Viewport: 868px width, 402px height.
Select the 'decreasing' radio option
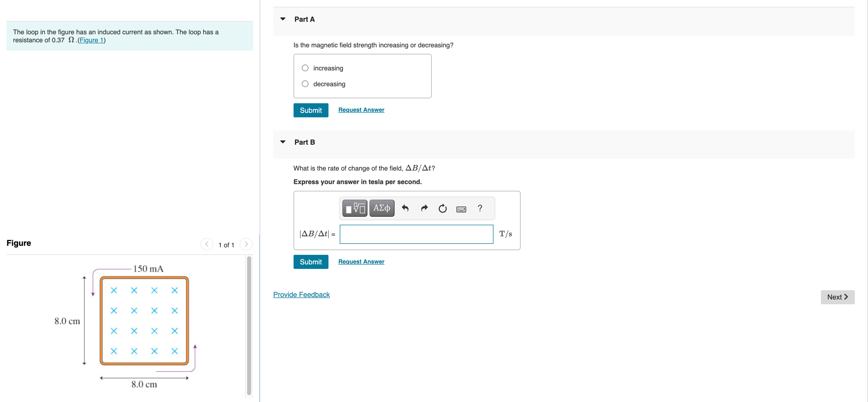tap(305, 84)
